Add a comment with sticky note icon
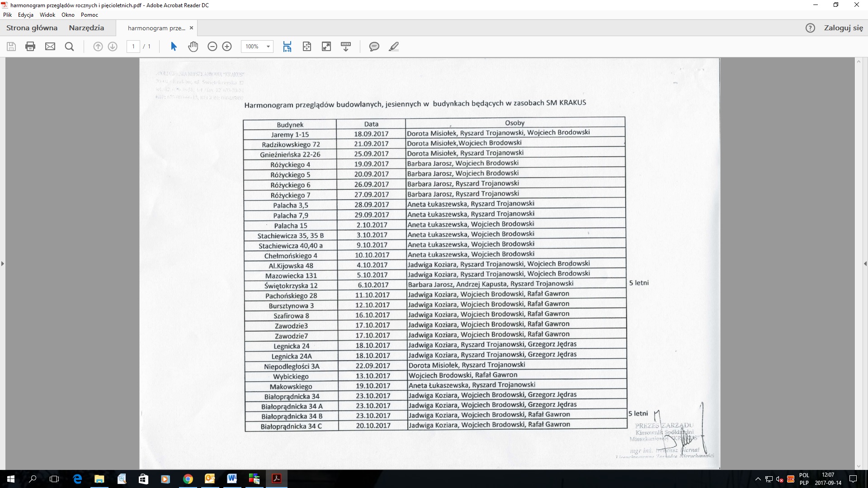 click(374, 47)
